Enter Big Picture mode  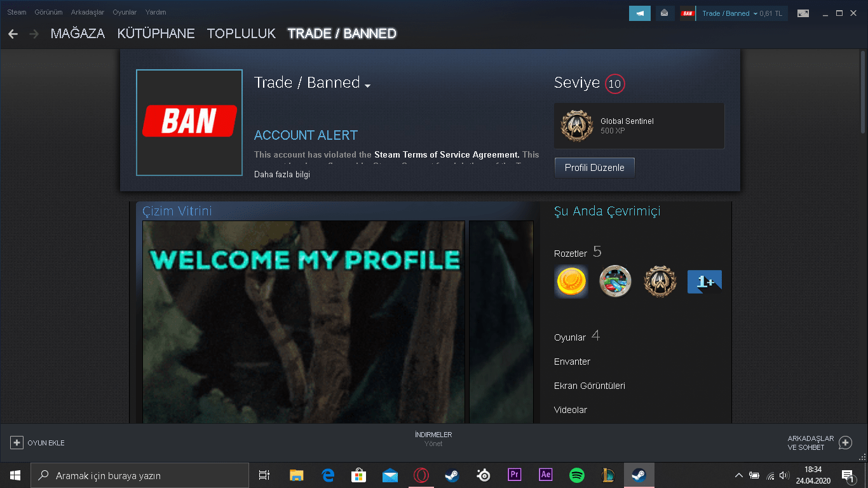pyautogui.click(x=803, y=13)
